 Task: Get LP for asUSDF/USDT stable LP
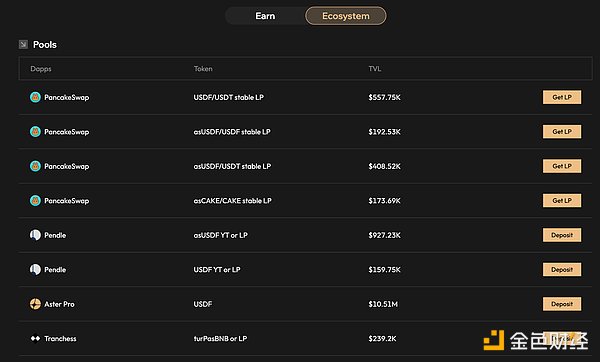click(562, 166)
